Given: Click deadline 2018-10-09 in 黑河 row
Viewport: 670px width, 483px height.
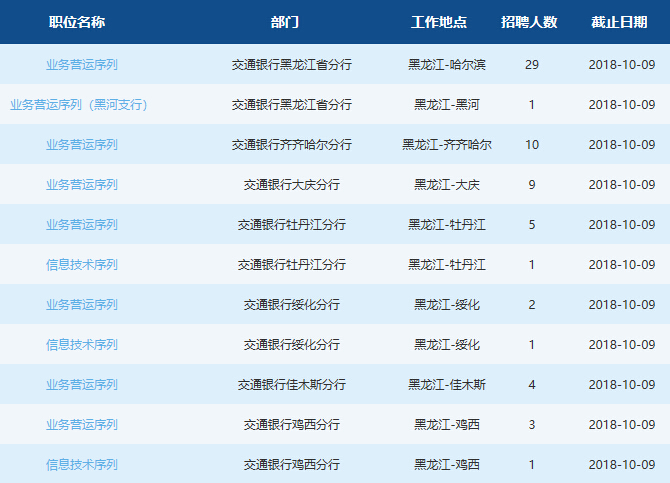Looking at the screenshot, I should pyautogui.click(x=622, y=105).
